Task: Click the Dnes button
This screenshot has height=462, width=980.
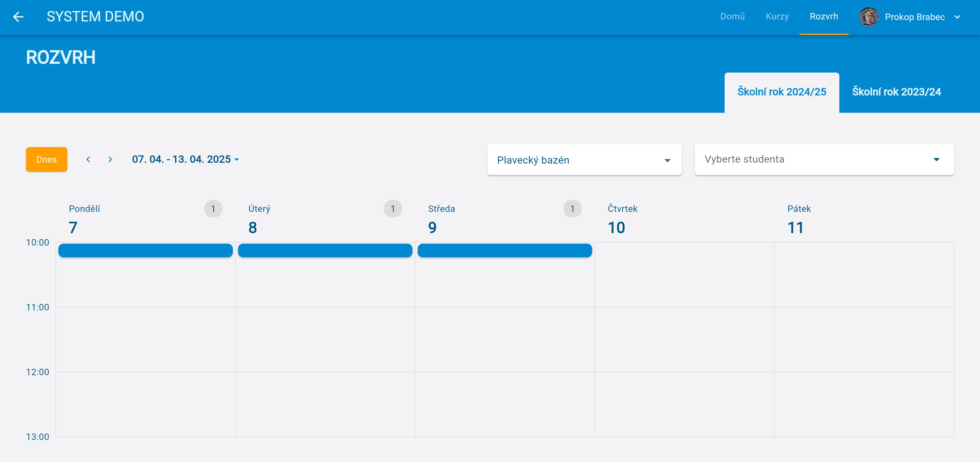Action: [46, 159]
